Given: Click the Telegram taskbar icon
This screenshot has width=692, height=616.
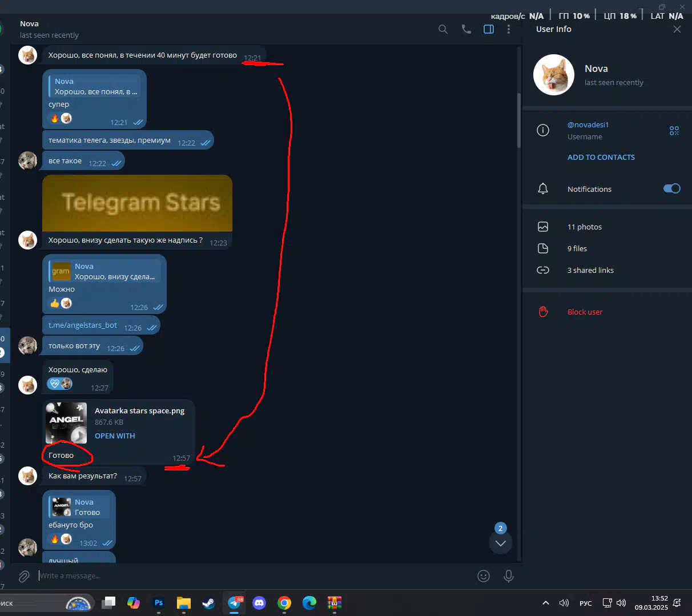Looking at the screenshot, I should (234, 603).
